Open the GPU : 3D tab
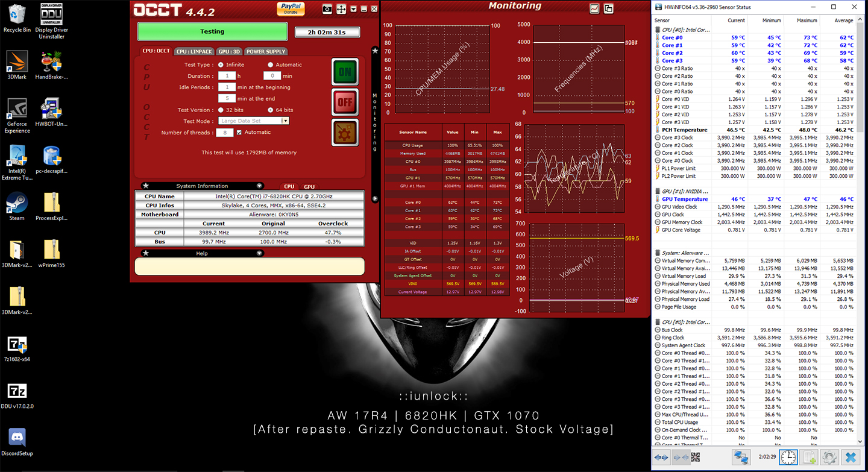The width and height of the screenshot is (868, 472). 230,51
